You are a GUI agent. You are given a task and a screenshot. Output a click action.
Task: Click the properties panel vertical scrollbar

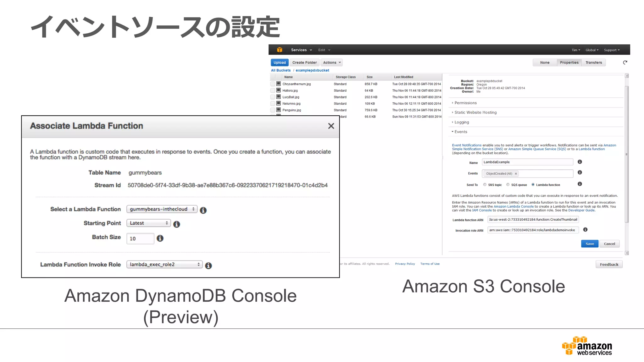click(x=627, y=154)
